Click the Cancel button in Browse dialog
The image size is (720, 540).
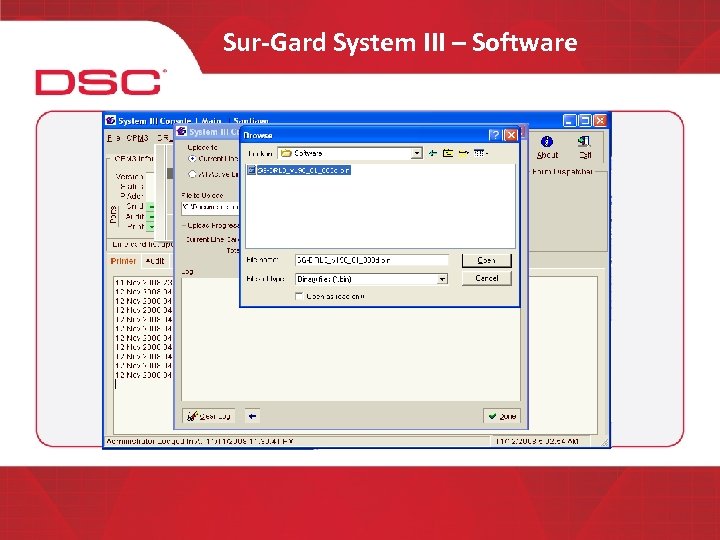point(486,278)
